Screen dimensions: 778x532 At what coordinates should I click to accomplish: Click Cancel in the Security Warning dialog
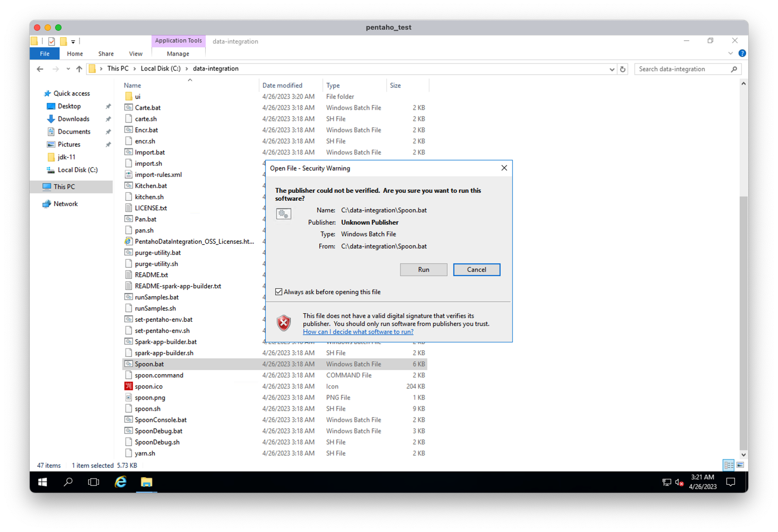tap(476, 270)
